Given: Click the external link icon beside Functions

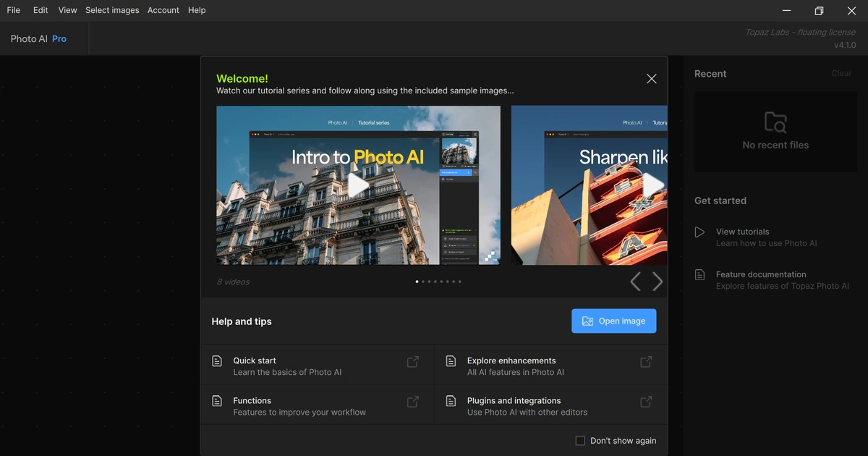Looking at the screenshot, I should (x=413, y=401).
